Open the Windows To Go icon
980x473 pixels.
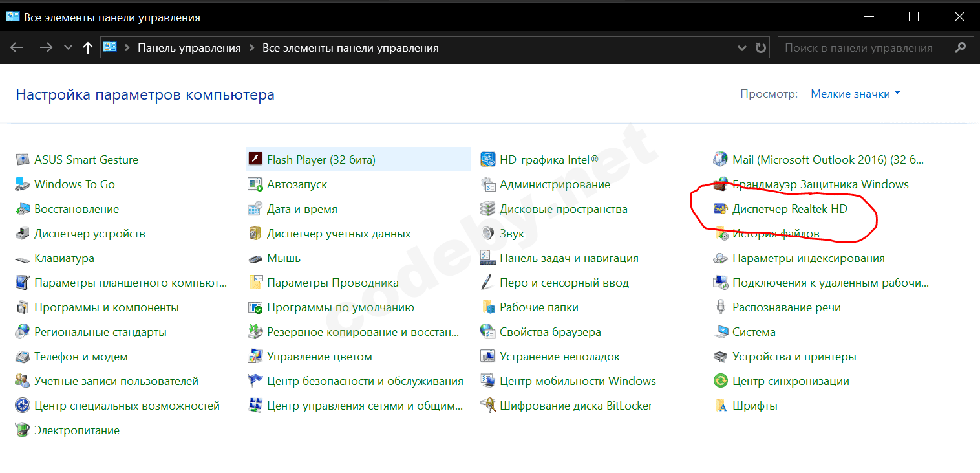[x=23, y=184]
